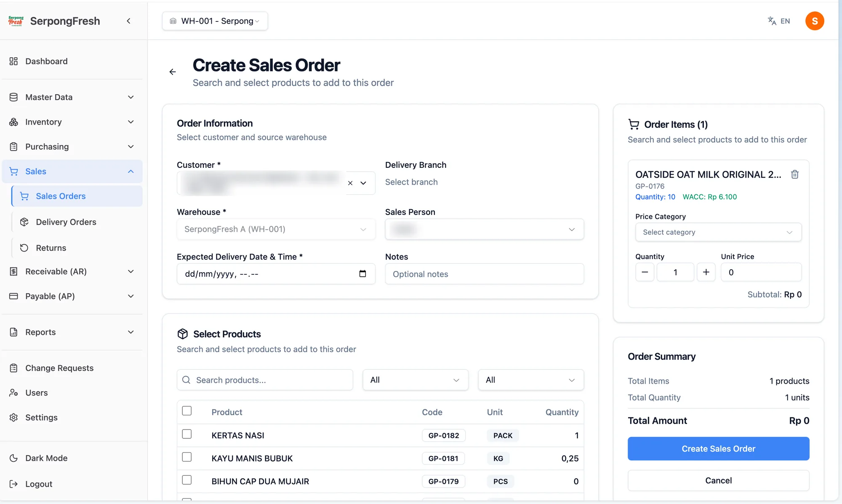Click the Inventory boxes icon
The height and width of the screenshot is (504, 842).
(13, 122)
